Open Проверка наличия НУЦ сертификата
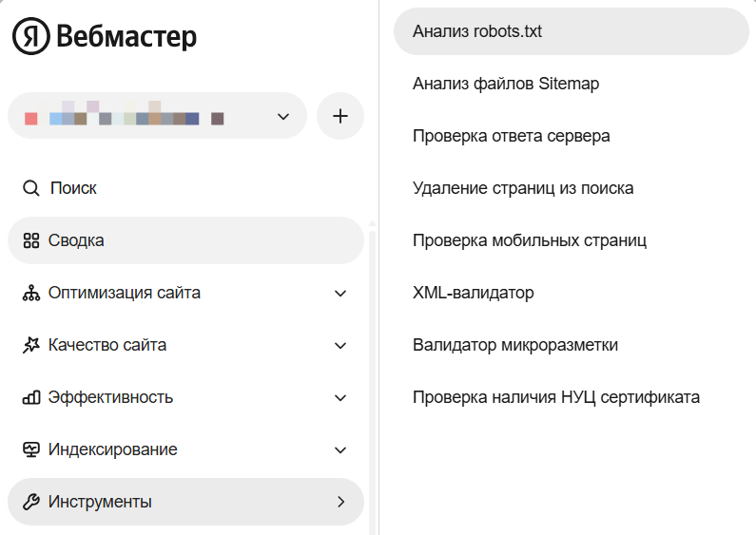The width and height of the screenshot is (756, 535). click(x=572, y=397)
